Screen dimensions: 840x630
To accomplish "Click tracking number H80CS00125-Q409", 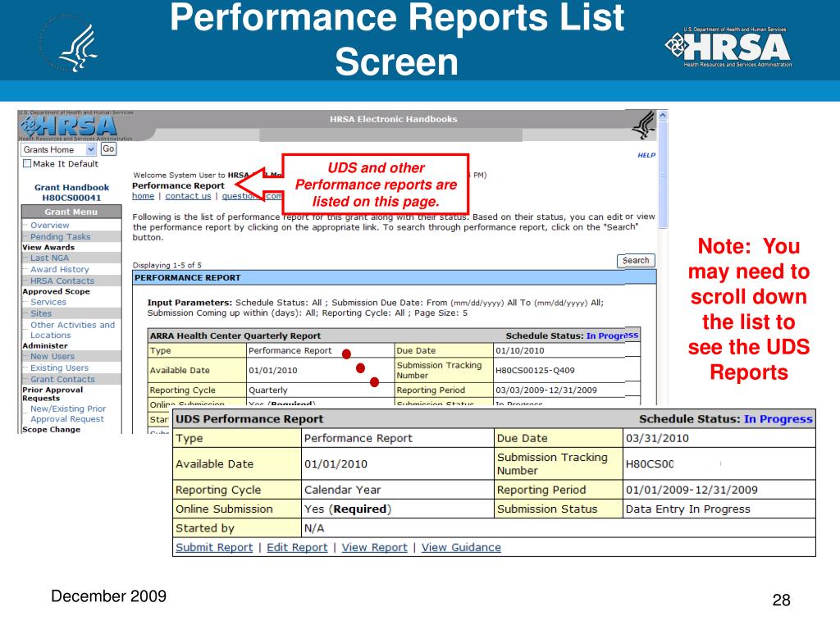I will coord(535,370).
